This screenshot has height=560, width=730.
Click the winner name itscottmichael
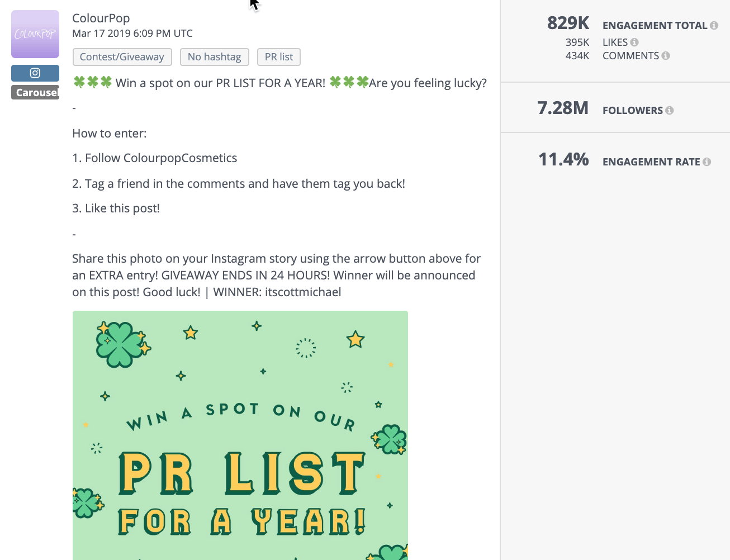pyautogui.click(x=304, y=292)
